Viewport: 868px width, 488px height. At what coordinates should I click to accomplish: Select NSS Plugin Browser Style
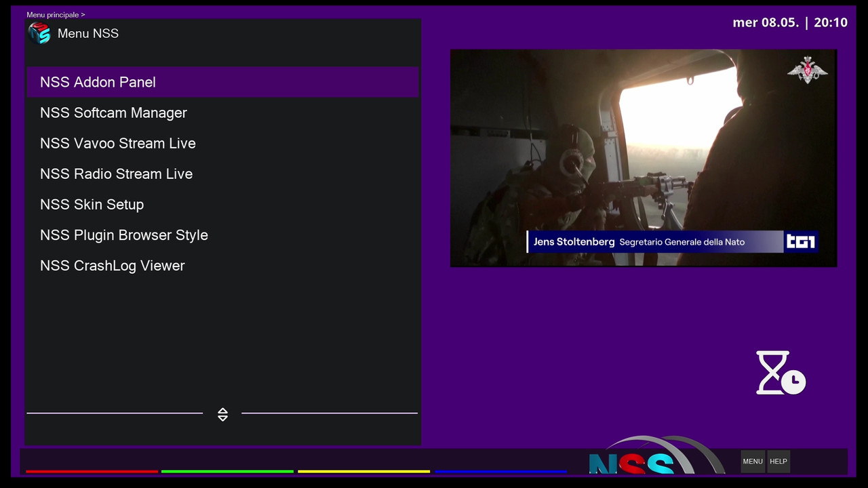coord(222,235)
